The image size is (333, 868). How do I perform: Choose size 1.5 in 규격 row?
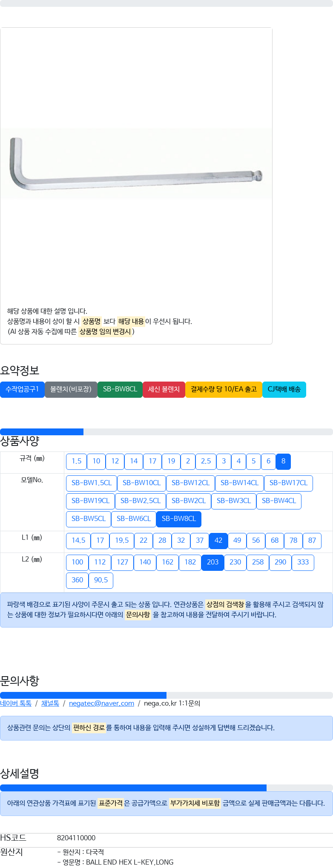[x=77, y=461]
